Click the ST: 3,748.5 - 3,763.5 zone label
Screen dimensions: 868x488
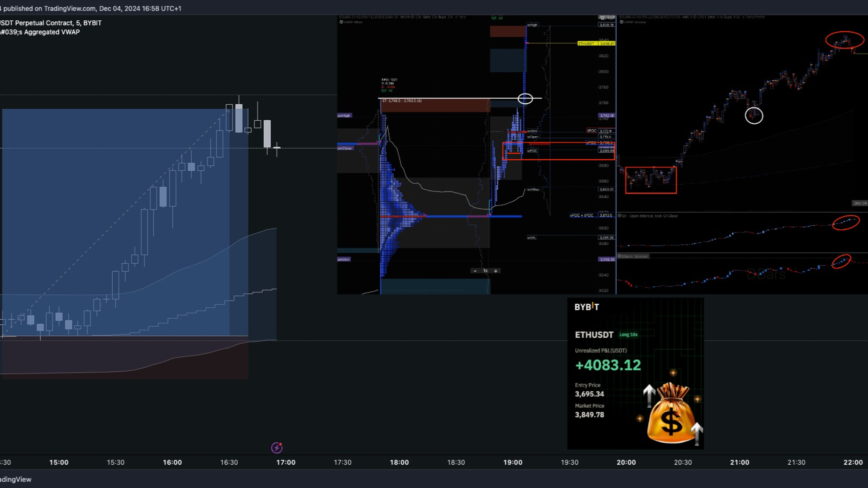(402, 101)
